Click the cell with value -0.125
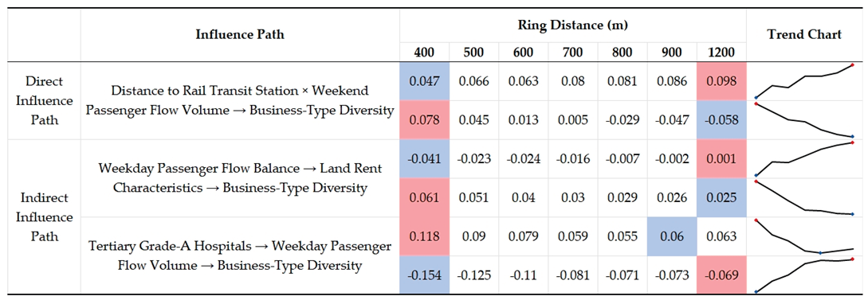The width and height of the screenshot is (868, 300). click(474, 275)
